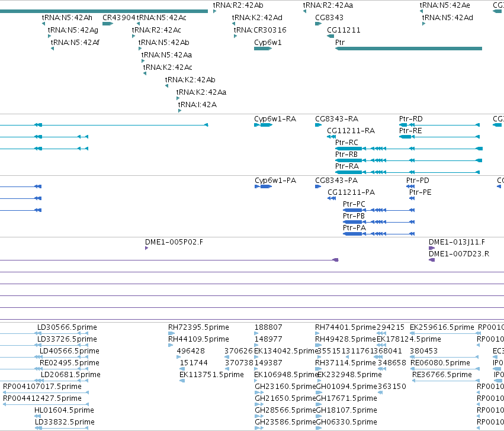Screen dimensions: 504x431
Task: Select the CG8343-PA CDS label
Action: tap(336, 181)
